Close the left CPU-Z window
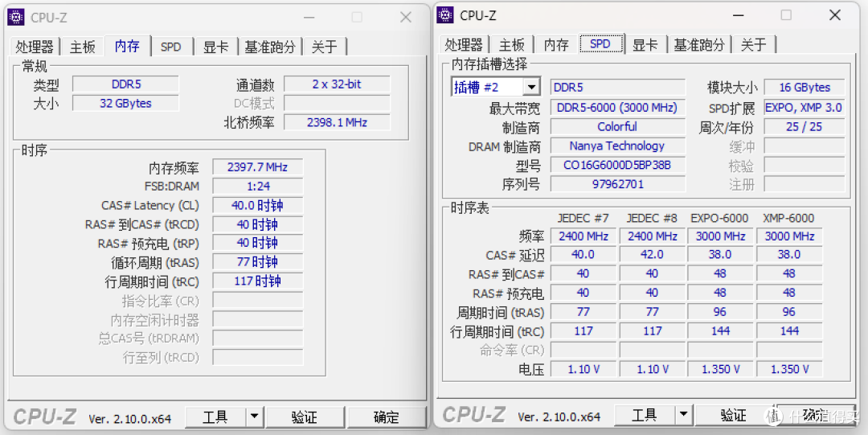 tap(406, 17)
